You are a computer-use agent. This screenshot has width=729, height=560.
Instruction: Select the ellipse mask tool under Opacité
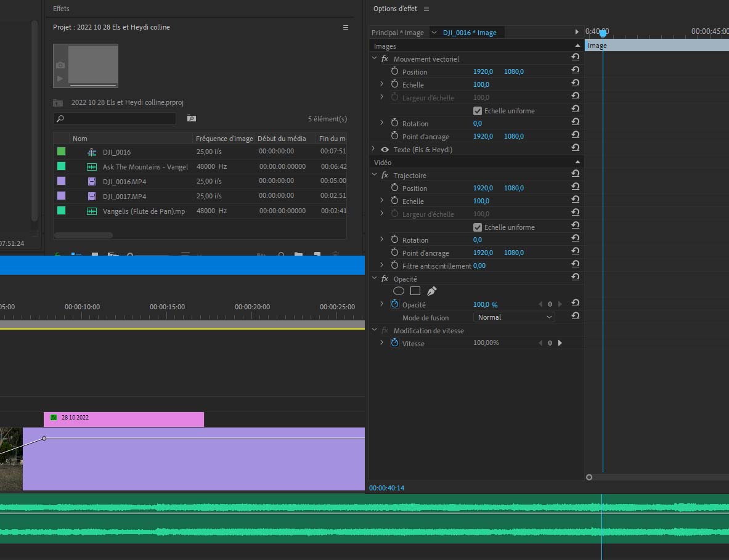[x=399, y=291]
